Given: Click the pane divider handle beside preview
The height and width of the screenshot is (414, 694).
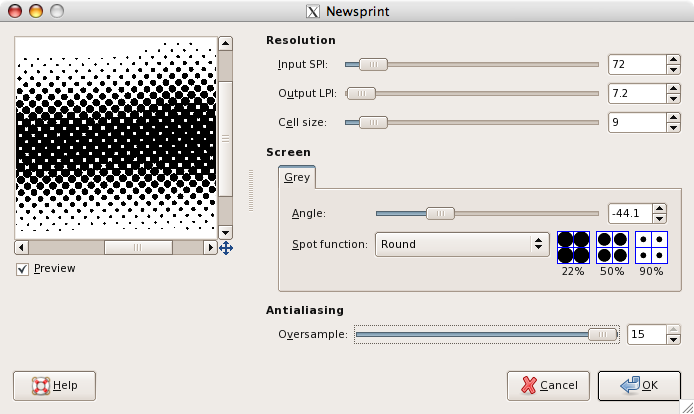Looking at the screenshot, I should 251,190.
